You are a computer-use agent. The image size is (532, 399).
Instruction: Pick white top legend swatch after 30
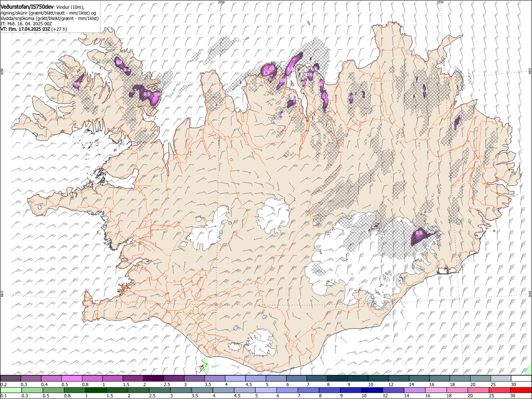click(521, 378)
